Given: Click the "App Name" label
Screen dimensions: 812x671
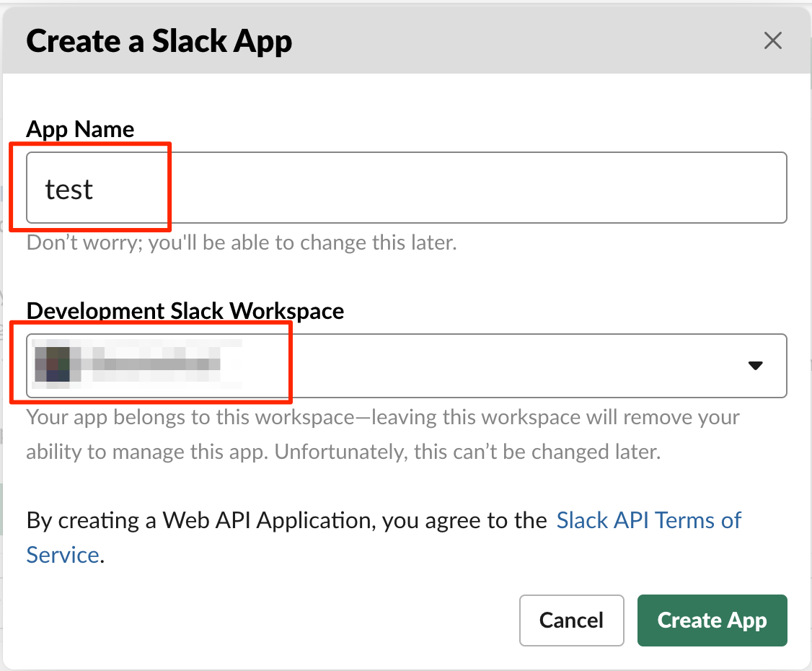Looking at the screenshot, I should click(x=80, y=129).
